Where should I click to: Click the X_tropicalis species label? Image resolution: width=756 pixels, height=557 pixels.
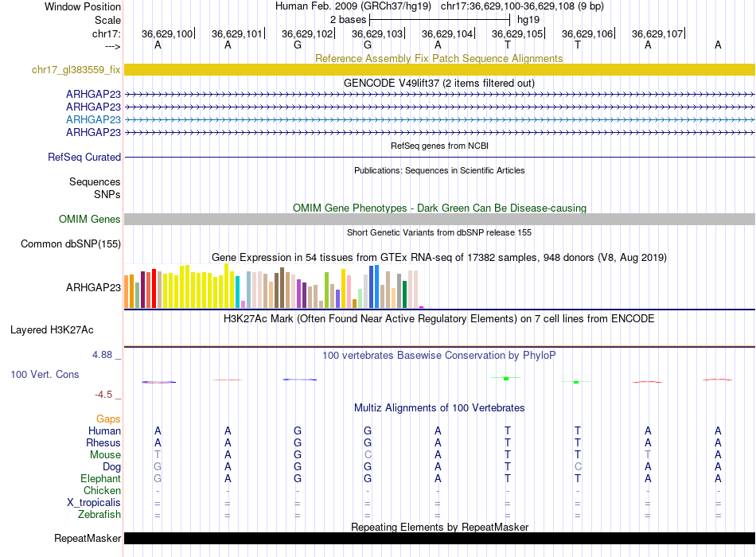coord(94,503)
